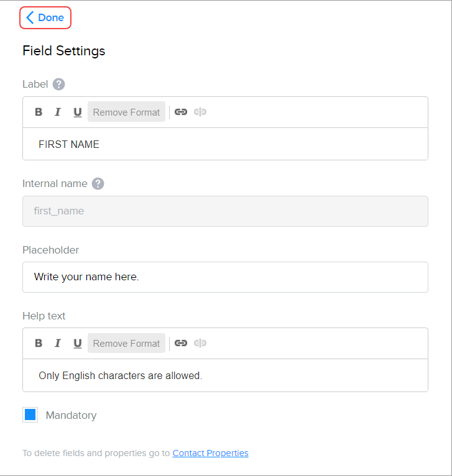Image resolution: width=452 pixels, height=476 pixels.
Task: Toggle Bold in Help text toolbar
Action: point(39,344)
